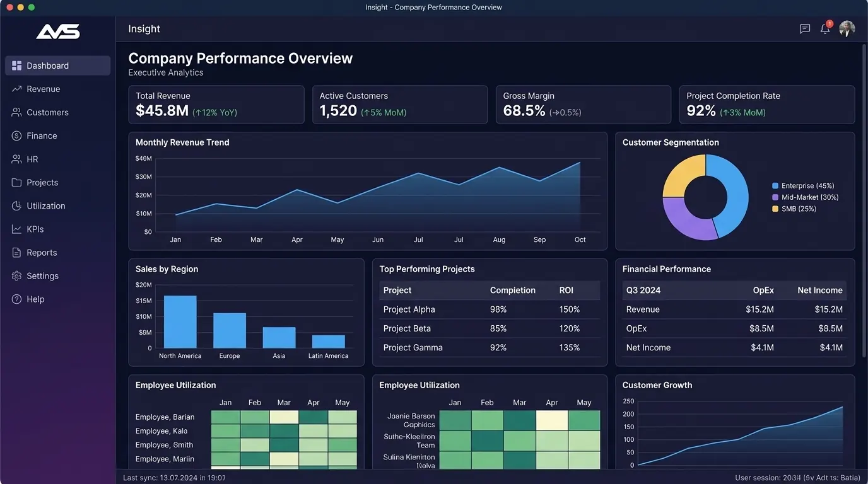The image size is (868, 484).
Task: Click the Settings gear icon
Action: click(x=16, y=275)
